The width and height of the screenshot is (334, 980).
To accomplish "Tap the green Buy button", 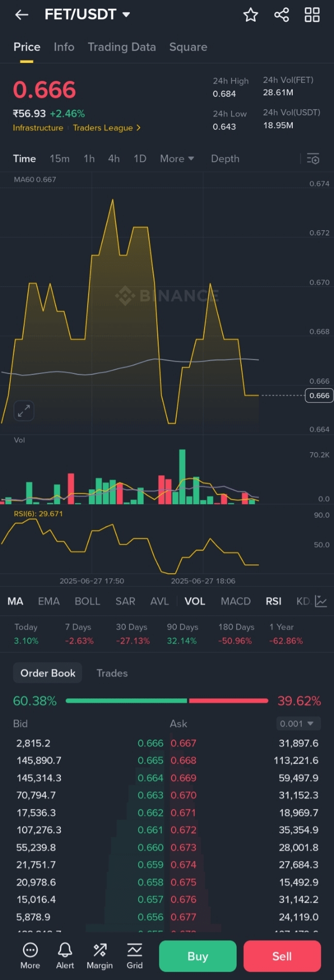I will click(x=198, y=956).
